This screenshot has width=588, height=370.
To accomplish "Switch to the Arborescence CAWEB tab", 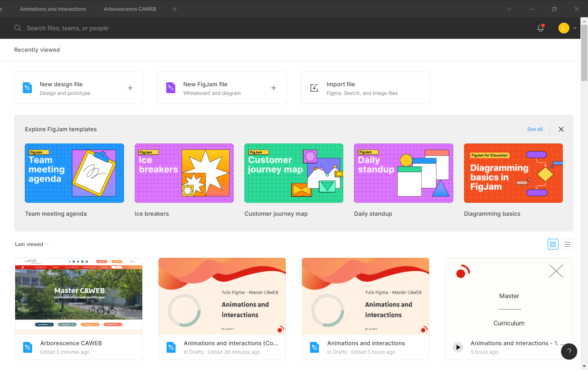I will coord(130,9).
